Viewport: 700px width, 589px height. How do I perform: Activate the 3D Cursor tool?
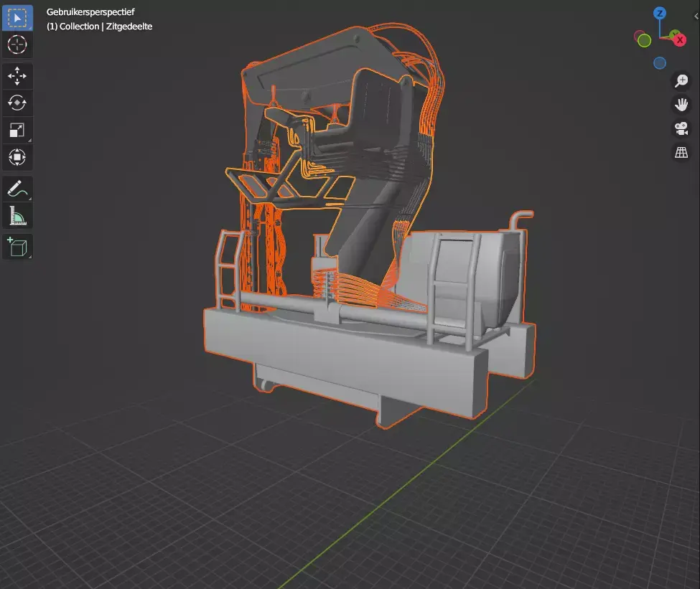coord(17,44)
